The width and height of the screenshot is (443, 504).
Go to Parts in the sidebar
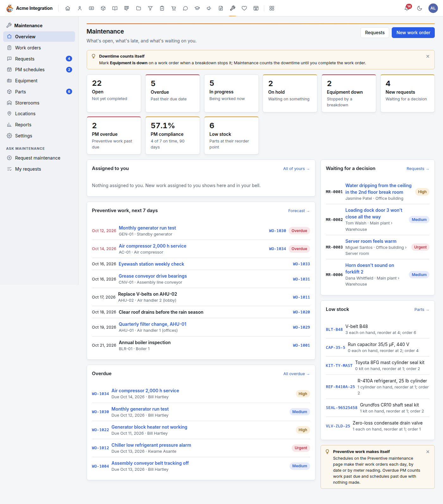tap(39, 92)
